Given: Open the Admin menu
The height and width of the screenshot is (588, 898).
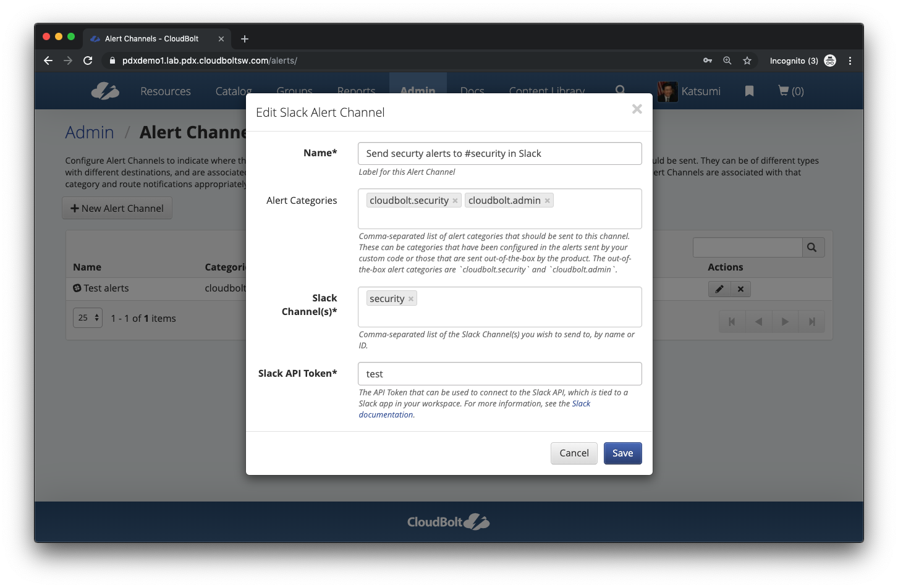Looking at the screenshot, I should click(x=418, y=91).
